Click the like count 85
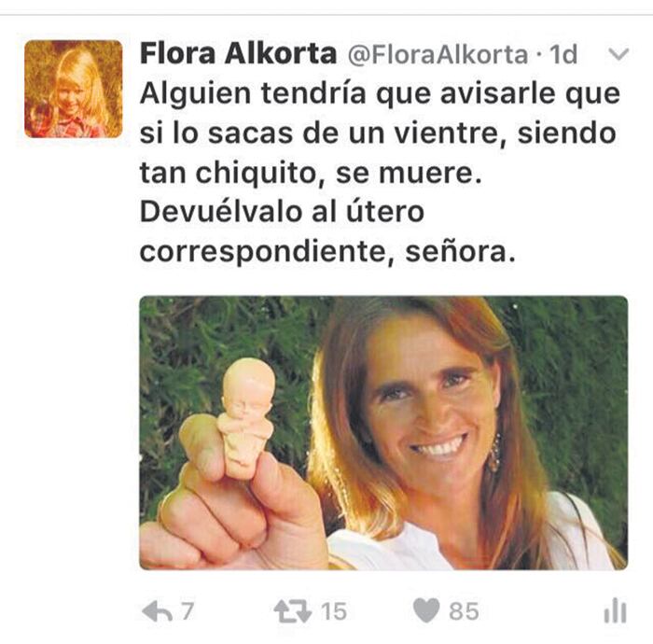The width and height of the screenshot is (653, 644). (x=464, y=611)
